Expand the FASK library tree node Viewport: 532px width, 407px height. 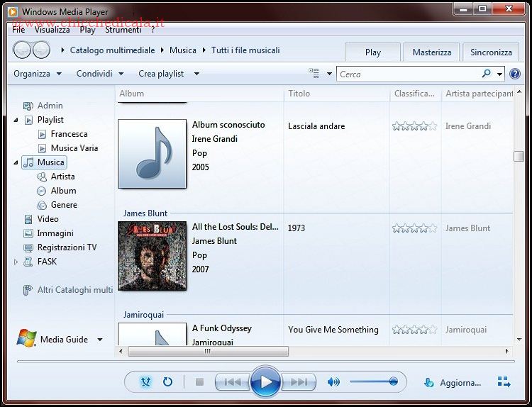click(x=16, y=262)
